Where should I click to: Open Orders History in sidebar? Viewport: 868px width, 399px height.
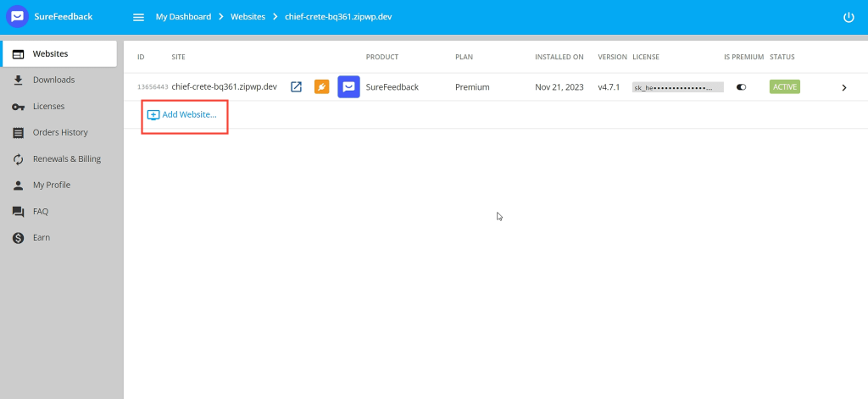(x=60, y=132)
